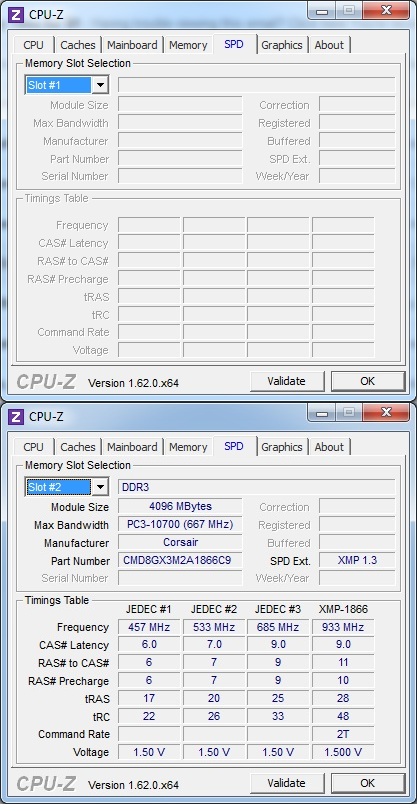Click Validate in the bottom CPU-Z window
Viewport: 417px width, 811px height.
[286, 783]
